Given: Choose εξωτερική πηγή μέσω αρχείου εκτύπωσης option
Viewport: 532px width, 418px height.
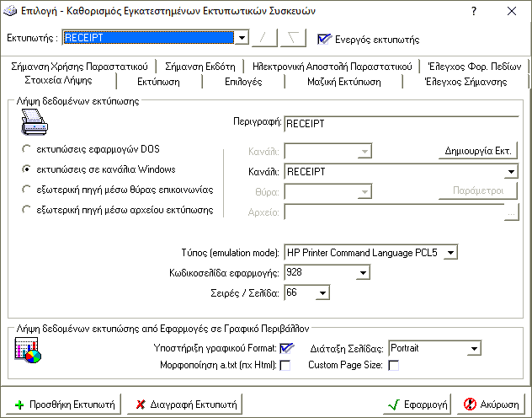Looking at the screenshot, I should point(27,210).
